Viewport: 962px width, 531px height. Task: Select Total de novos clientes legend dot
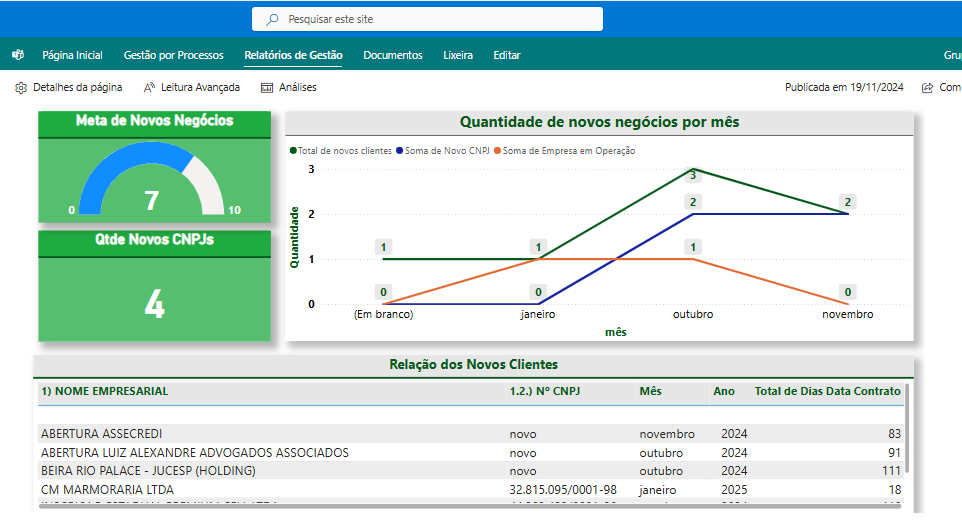[293, 150]
